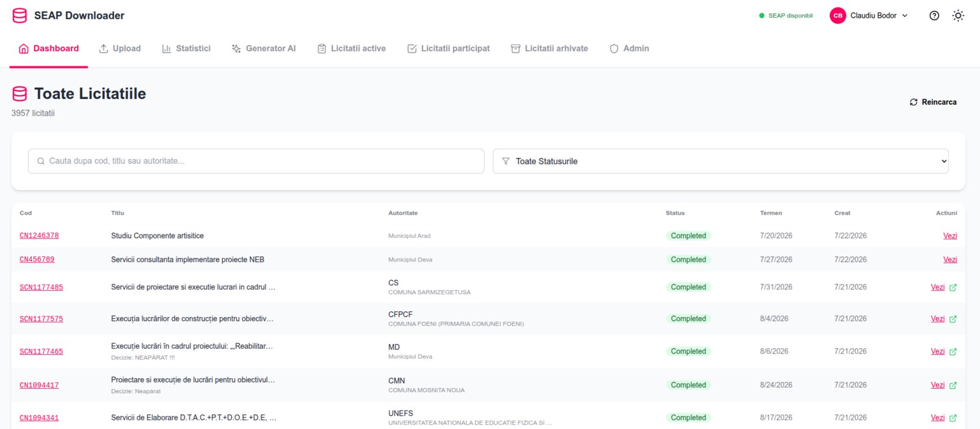
Task: Go to the Generator AI tab
Action: [263, 48]
